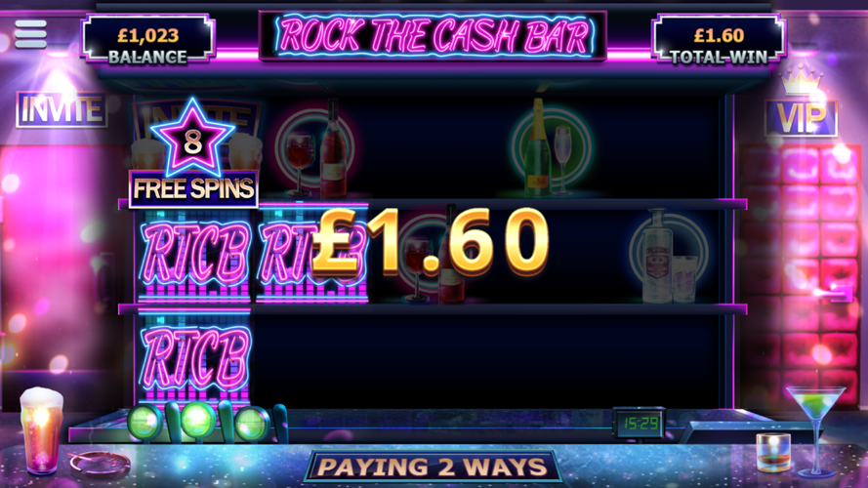
Task: Click the vodka bottle and glass symbol
Action: pyautogui.click(x=668, y=256)
